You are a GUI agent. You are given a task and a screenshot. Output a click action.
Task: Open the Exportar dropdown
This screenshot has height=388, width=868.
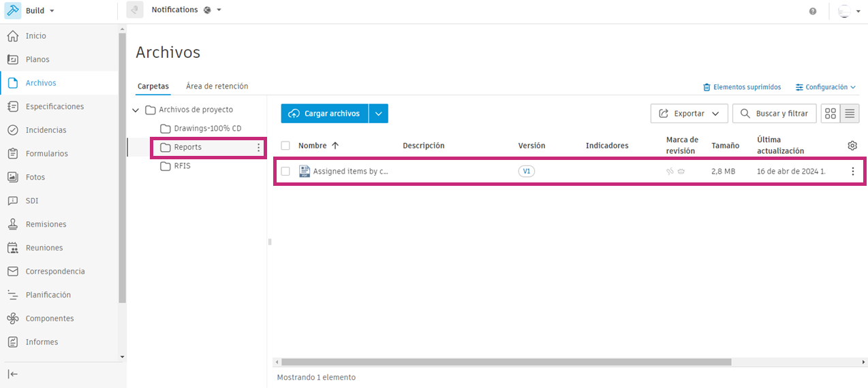pyautogui.click(x=689, y=114)
